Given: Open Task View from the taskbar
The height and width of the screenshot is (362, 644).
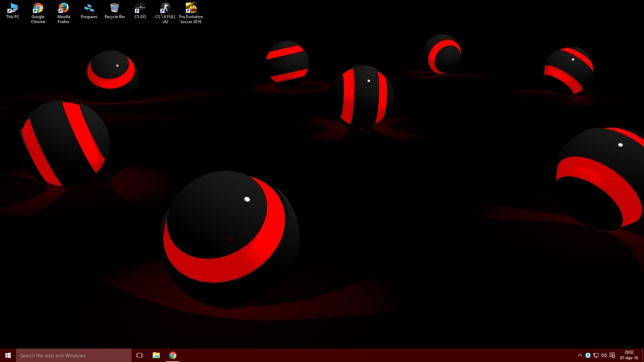Looking at the screenshot, I should [140, 355].
